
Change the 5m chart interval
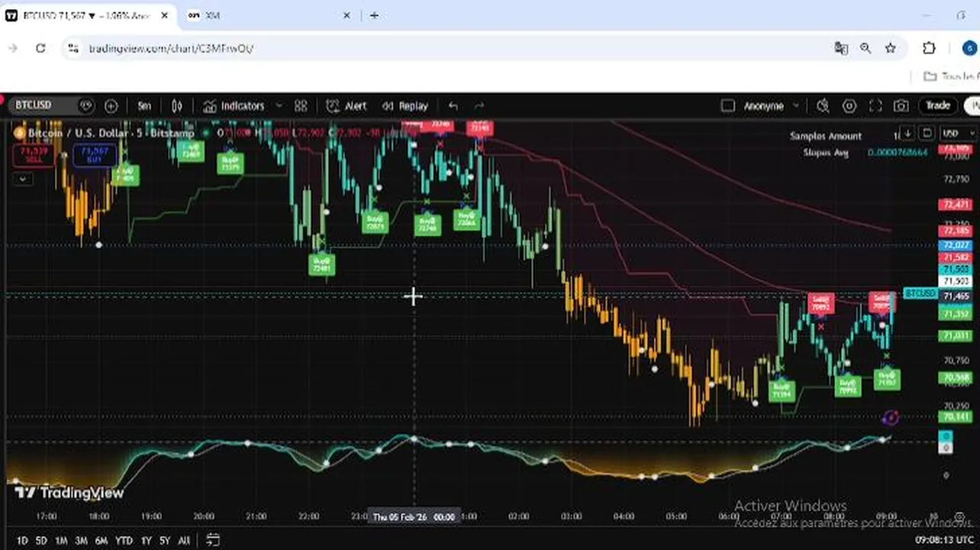click(144, 106)
